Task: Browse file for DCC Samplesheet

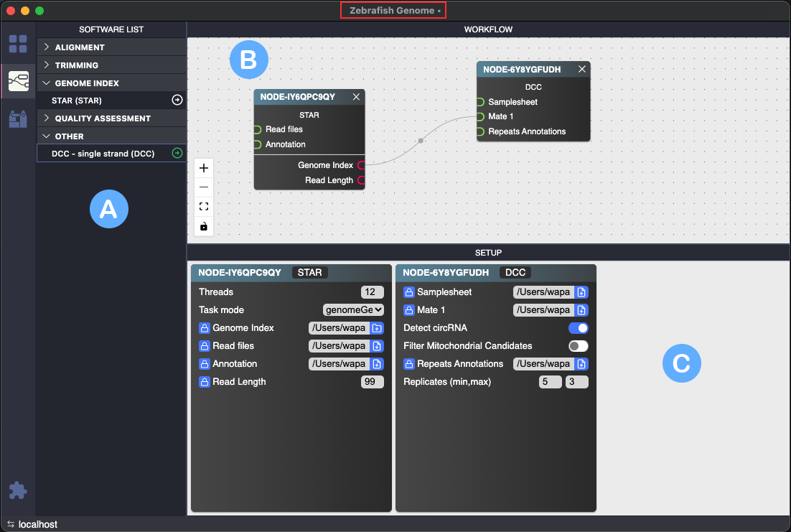Action: pyautogui.click(x=581, y=292)
